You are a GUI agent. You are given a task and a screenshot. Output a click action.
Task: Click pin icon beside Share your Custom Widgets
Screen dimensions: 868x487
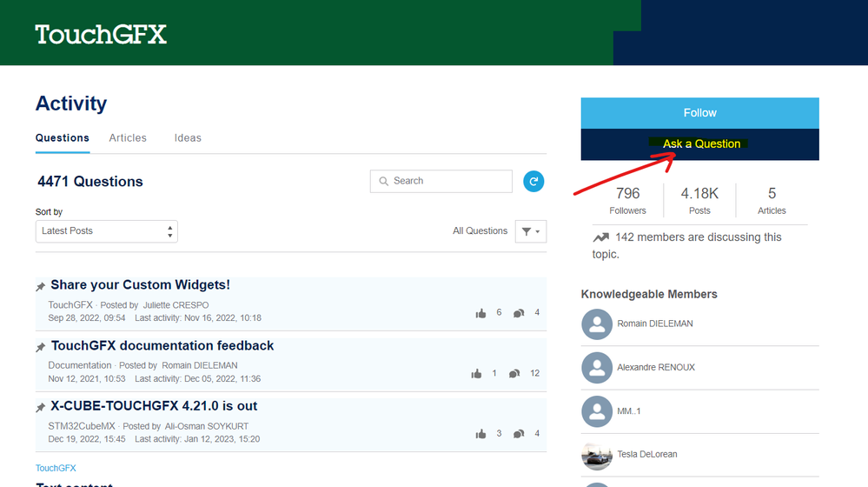click(x=41, y=286)
